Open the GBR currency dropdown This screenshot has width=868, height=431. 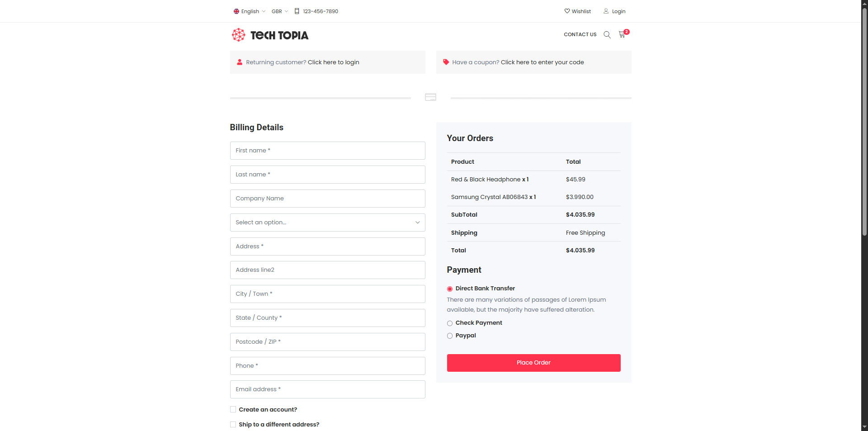point(279,11)
